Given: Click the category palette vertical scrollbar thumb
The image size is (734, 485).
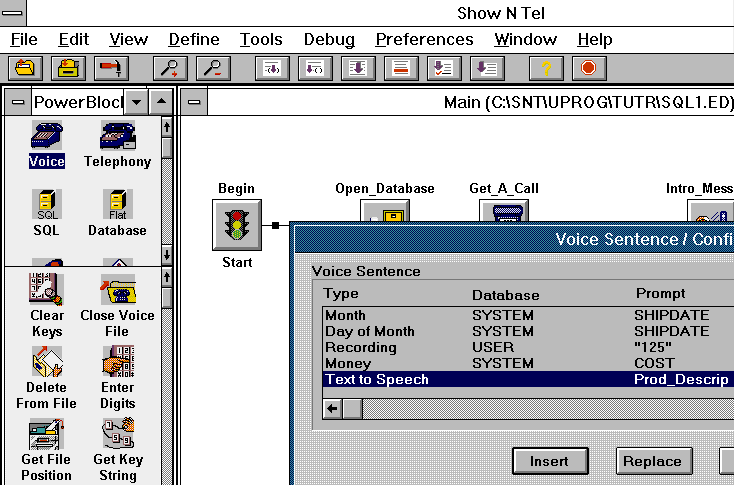Looking at the screenshot, I should 167,147.
